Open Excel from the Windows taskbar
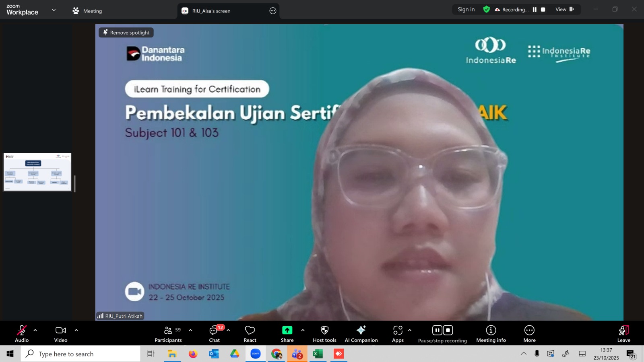This screenshot has height=362, width=644. 318,354
